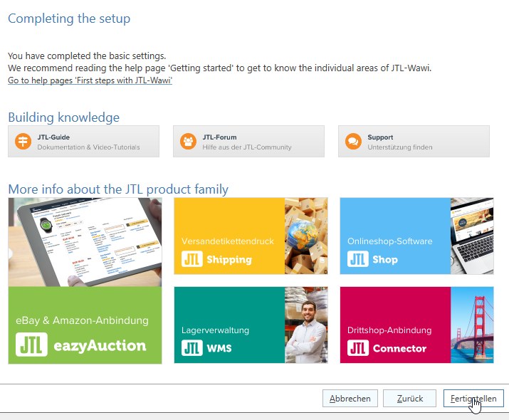
Task: Click the orange Support chat bubble icon
Action: (x=354, y=142)
